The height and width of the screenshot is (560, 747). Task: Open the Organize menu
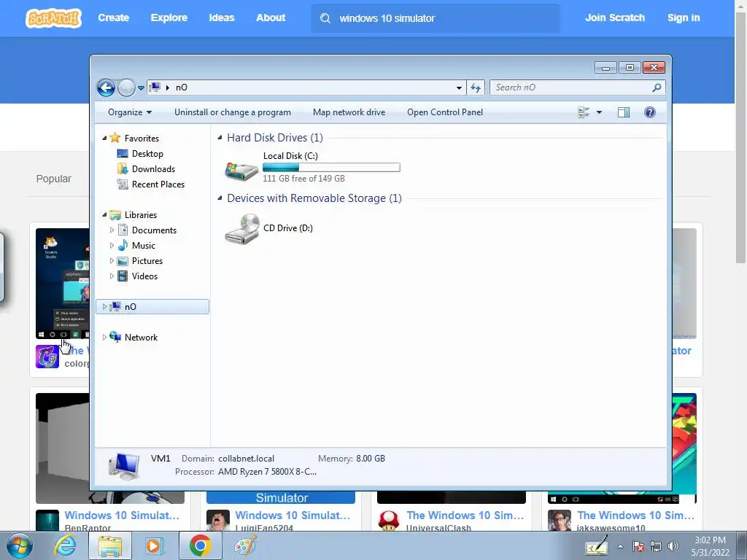click(x=130, y=112)
